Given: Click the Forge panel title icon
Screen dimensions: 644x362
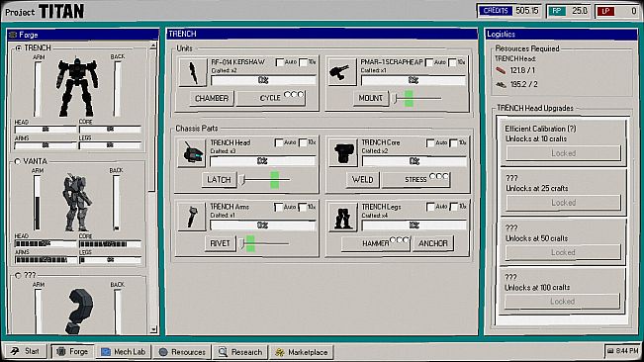Looking at the screenshot, I should [x=13, y=35].
